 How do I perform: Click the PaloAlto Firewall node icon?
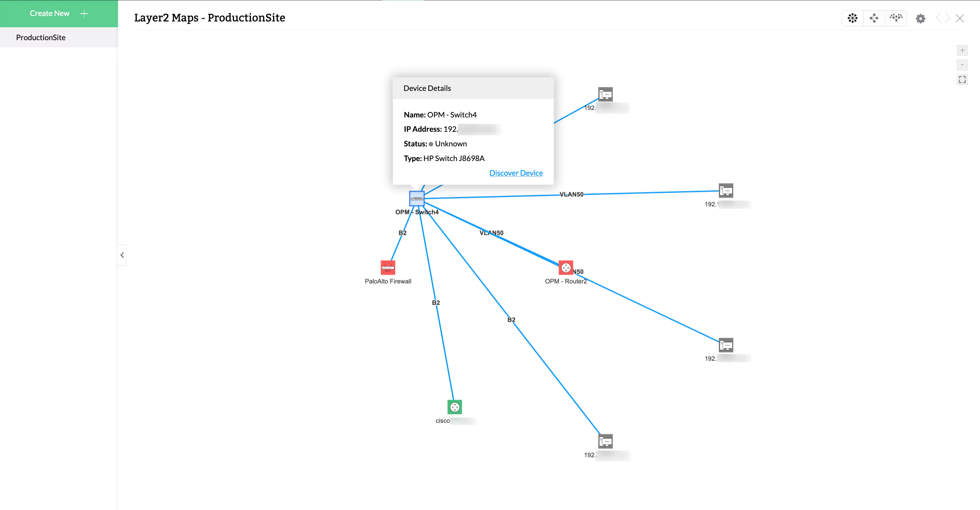(x=387, y=268)
